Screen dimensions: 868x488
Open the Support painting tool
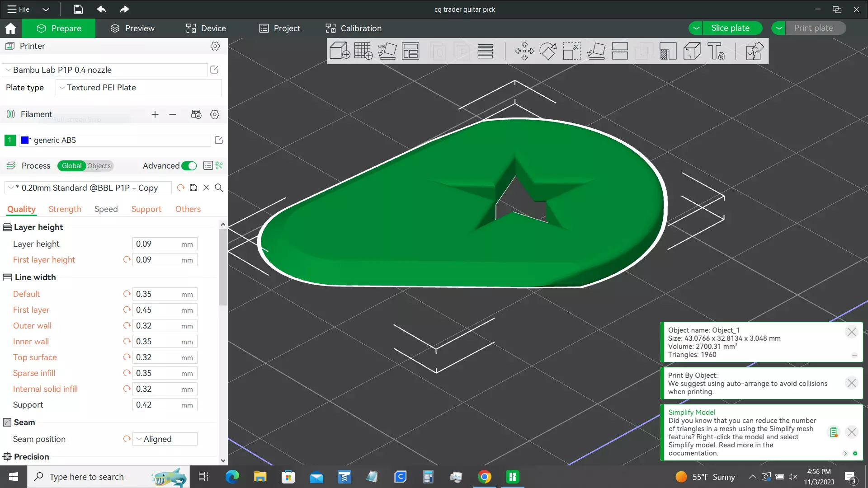tap(668, 51)
